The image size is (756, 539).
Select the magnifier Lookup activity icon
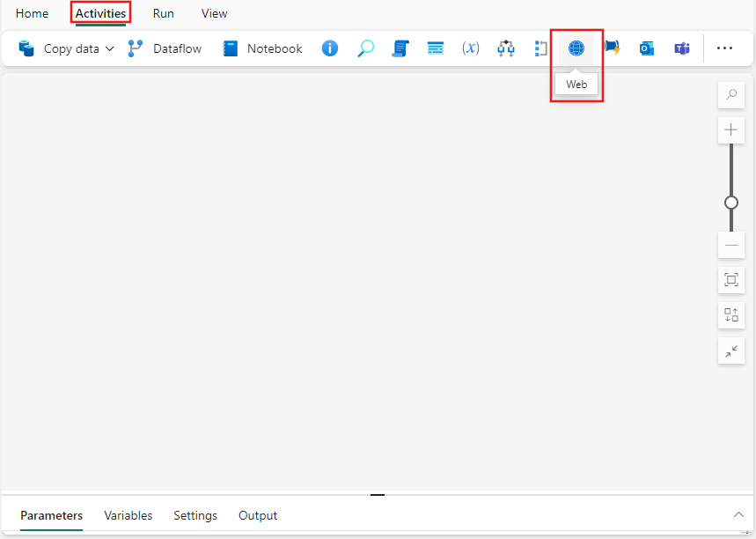pos(364,48)
